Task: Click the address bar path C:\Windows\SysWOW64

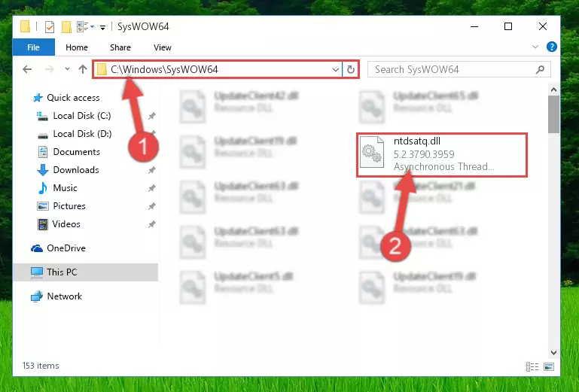Action: point(164,69)
